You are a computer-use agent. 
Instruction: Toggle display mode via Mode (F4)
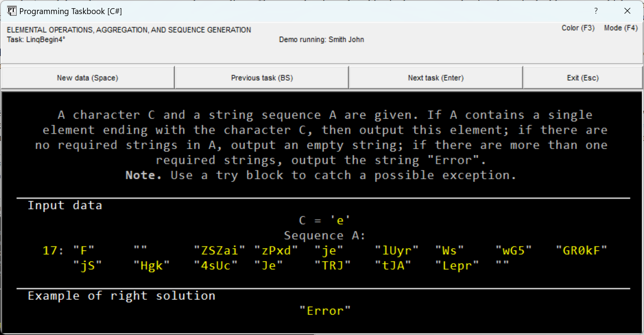coord(620,28)
